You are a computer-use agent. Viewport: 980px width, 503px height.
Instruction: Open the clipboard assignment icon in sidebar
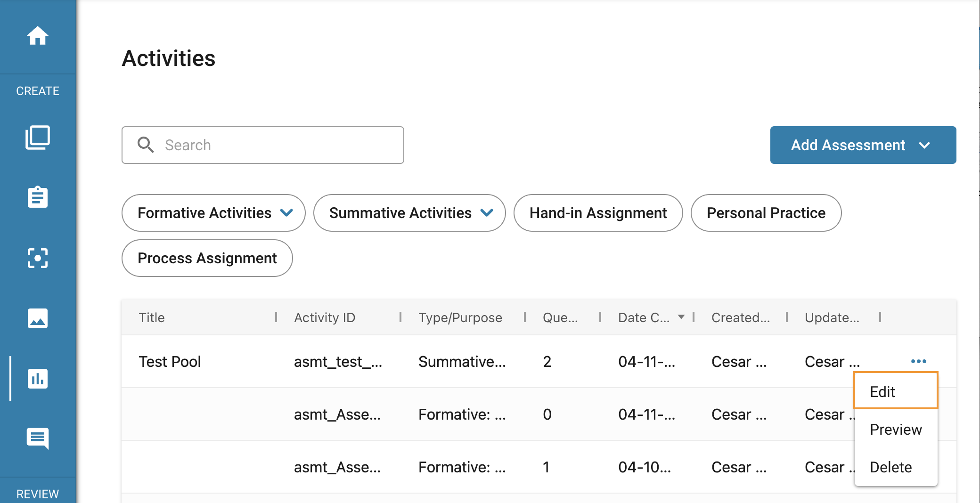point(38,197)
